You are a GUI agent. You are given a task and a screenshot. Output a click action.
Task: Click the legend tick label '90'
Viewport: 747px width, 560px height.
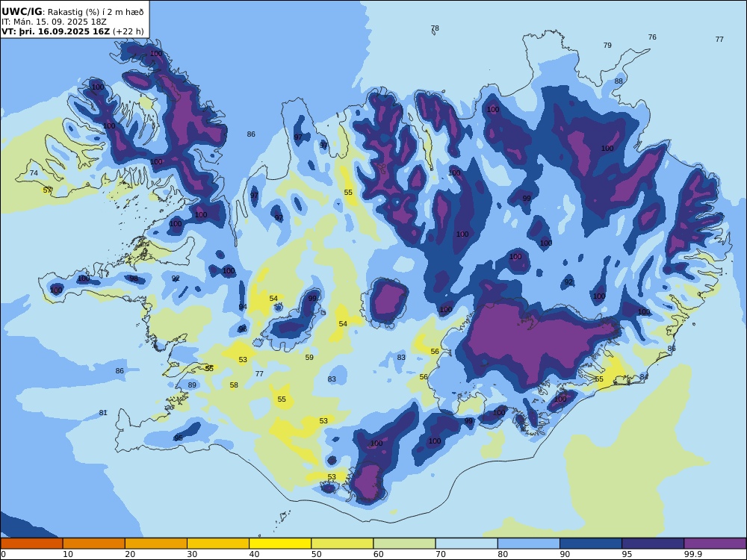click(x=565, y=554)
